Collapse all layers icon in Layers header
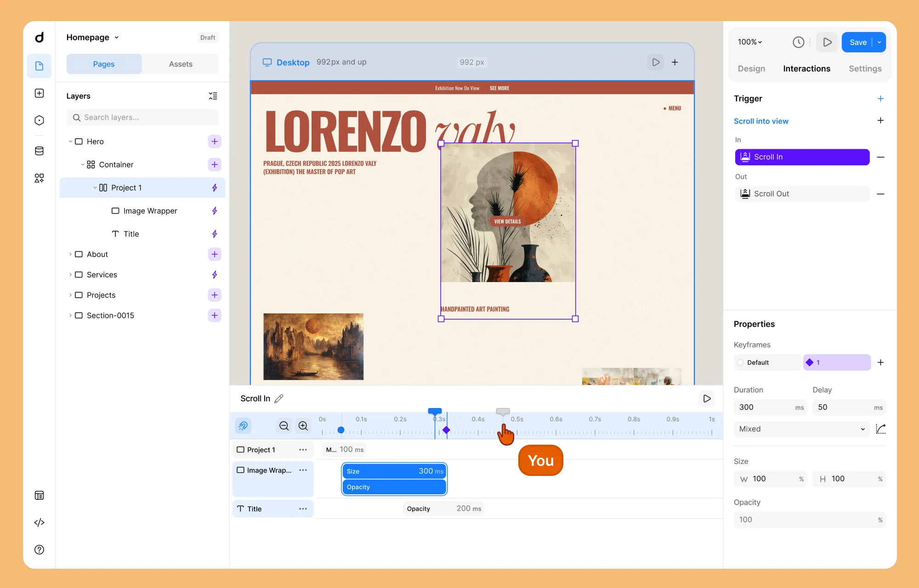The width and height of the screenshot is (919, 588). [213, 96]
